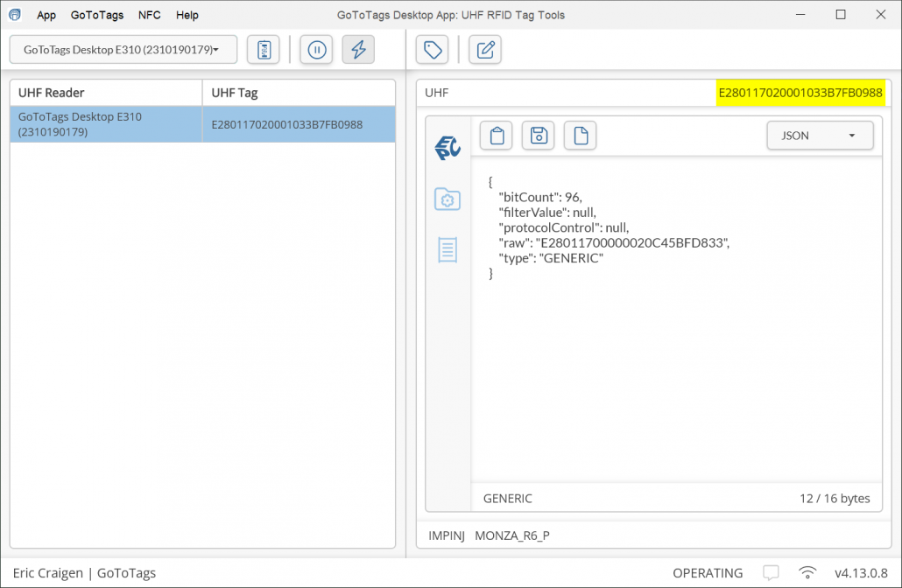The width and height of the screenshot is (902, 588).
Task: Click the Wi-Fi connection status icon
Action: [x=807, y=573]
